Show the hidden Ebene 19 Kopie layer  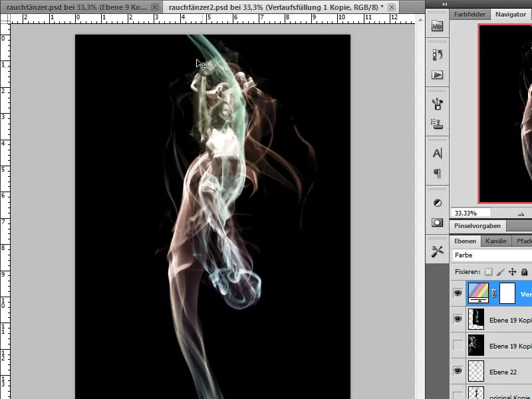[458, 345]
